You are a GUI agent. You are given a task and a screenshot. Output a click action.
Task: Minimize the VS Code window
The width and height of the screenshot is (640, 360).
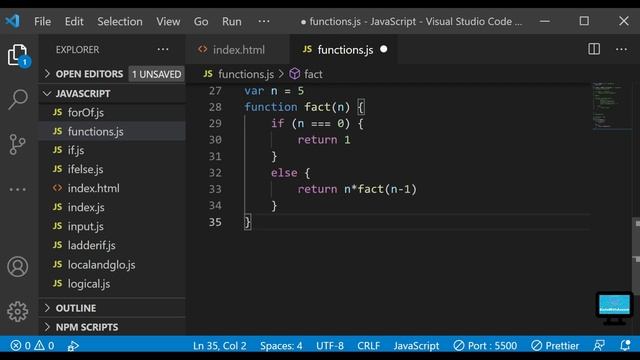(x=545, y=21)
